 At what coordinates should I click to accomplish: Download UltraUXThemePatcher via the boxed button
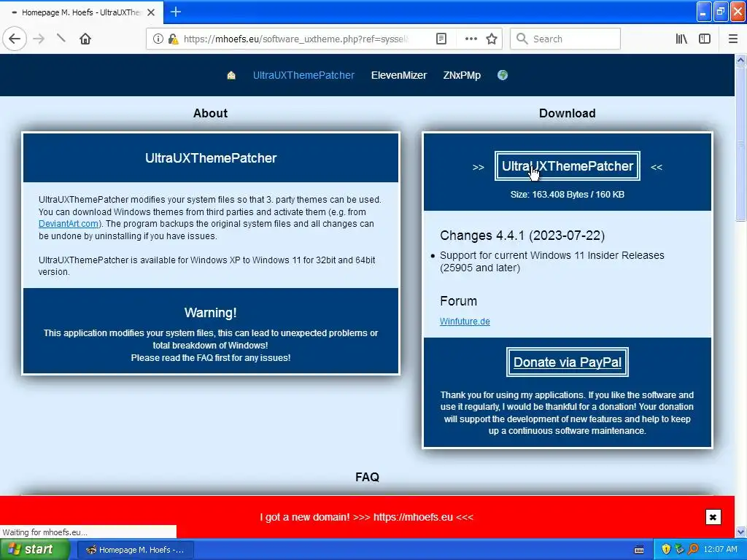pos(568,166)
